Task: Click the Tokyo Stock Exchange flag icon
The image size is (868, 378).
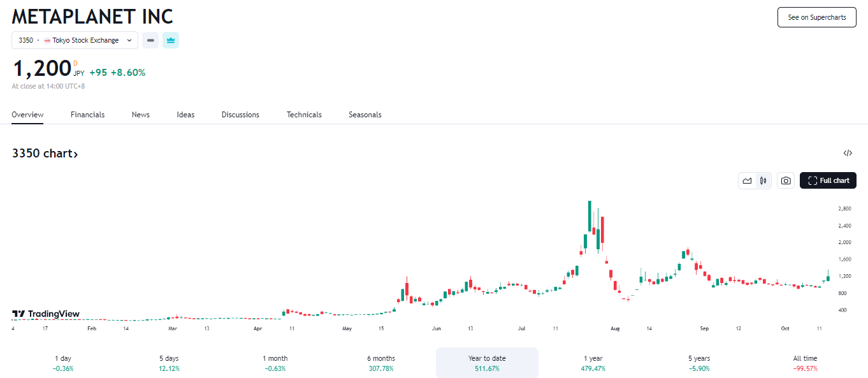Action: tap(47, 40)
